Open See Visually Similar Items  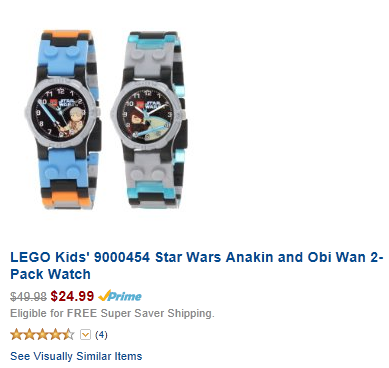[76, 356]
